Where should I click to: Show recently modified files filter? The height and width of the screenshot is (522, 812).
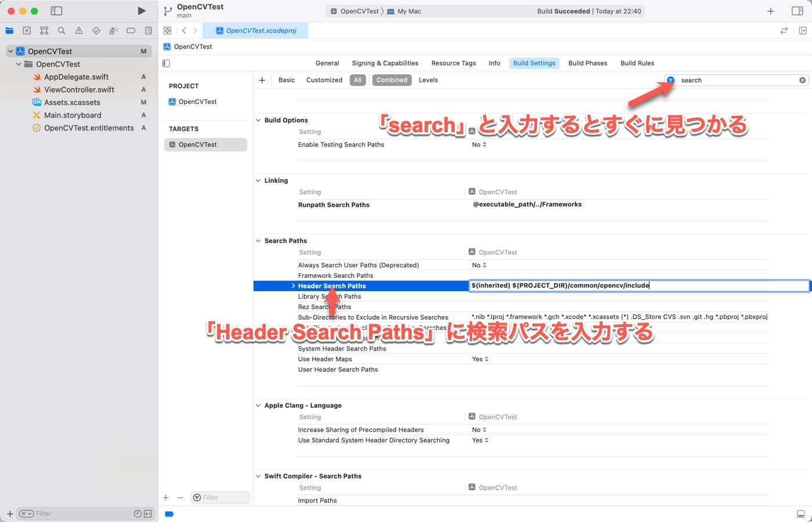click(137, 514)
